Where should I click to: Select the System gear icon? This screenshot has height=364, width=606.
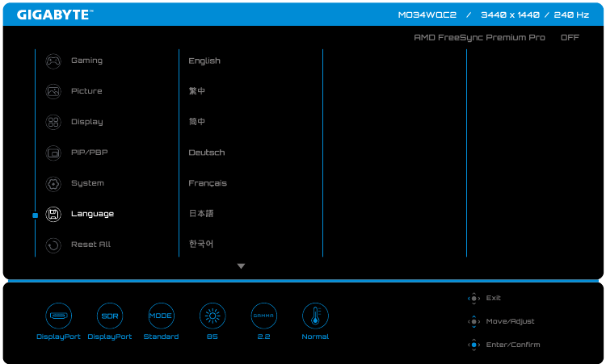53,183
